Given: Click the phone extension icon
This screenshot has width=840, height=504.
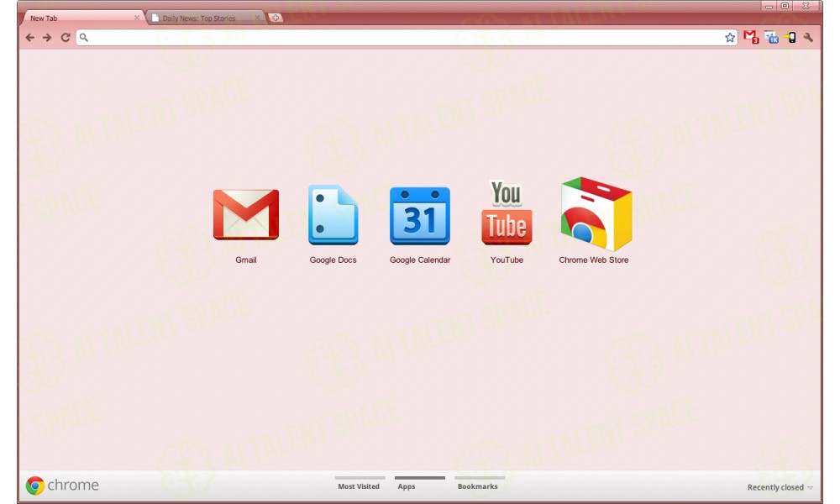Looking at the screenshot, I should [x=790, y=38].
